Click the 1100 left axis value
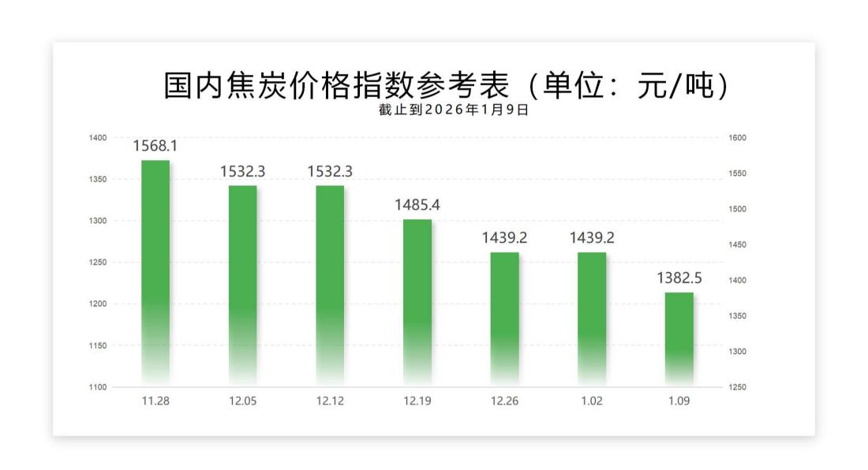Image resolution: width=868 pixels, height=470 pixels. pos(98,387)
